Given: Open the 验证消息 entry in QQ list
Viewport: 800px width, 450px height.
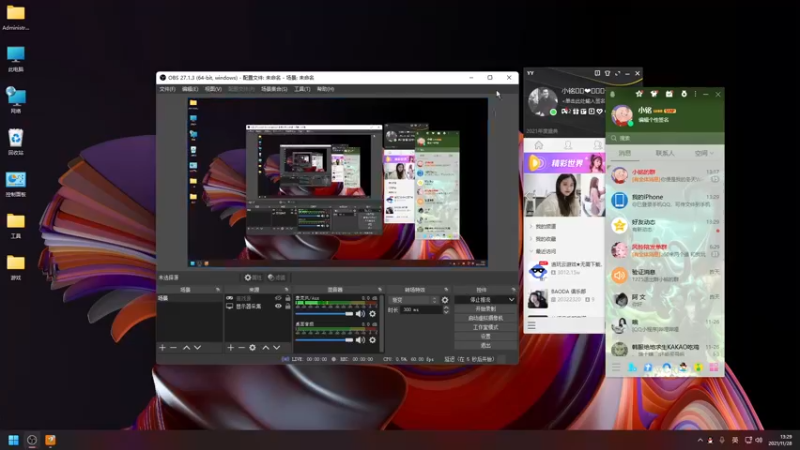Looking at the screenshot, I should [x=665, y=276].
